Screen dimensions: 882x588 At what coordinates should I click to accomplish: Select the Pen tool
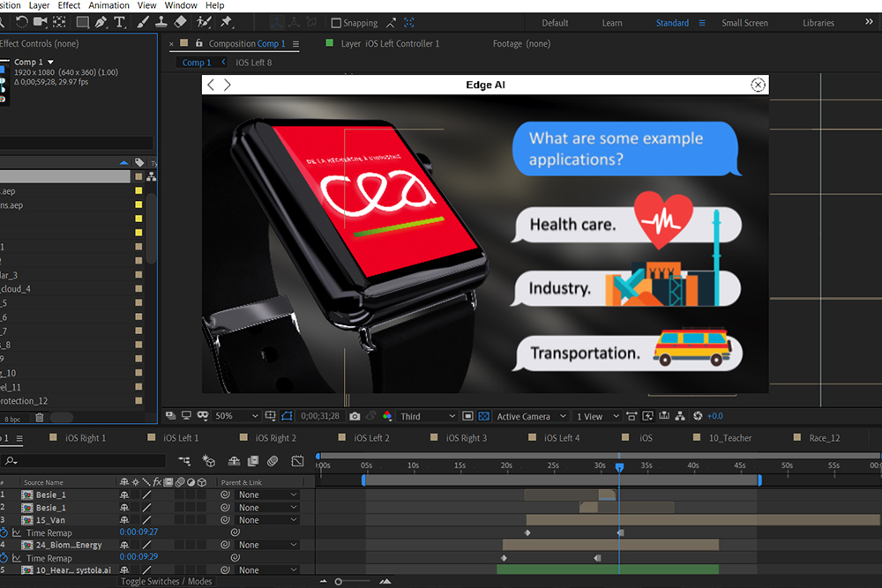(x=101, y=22)
